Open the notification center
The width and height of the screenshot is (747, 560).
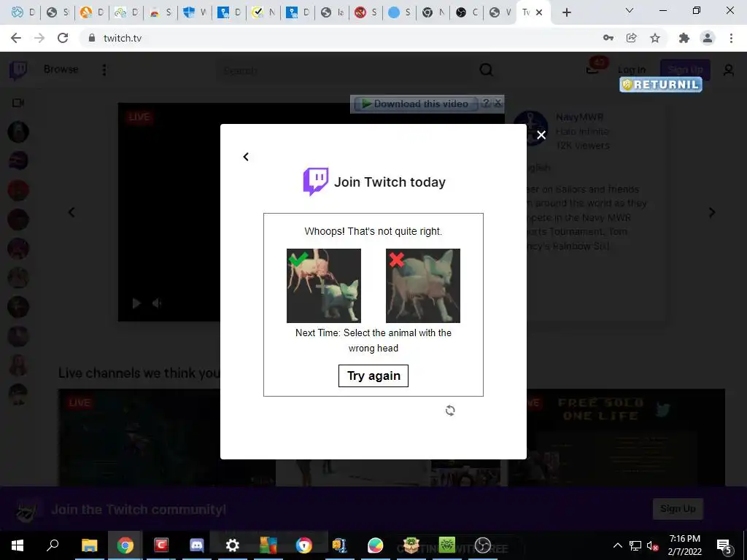point(724,545)
